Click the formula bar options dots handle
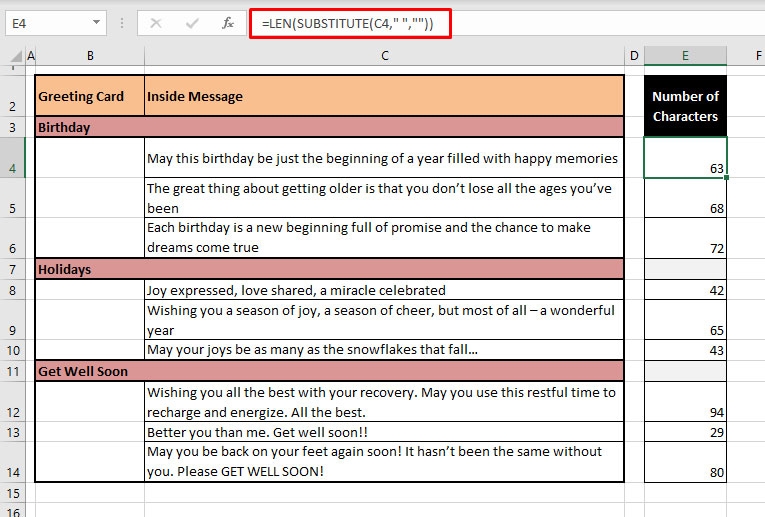This screenshot has height=517, width=765. (122, 23)
